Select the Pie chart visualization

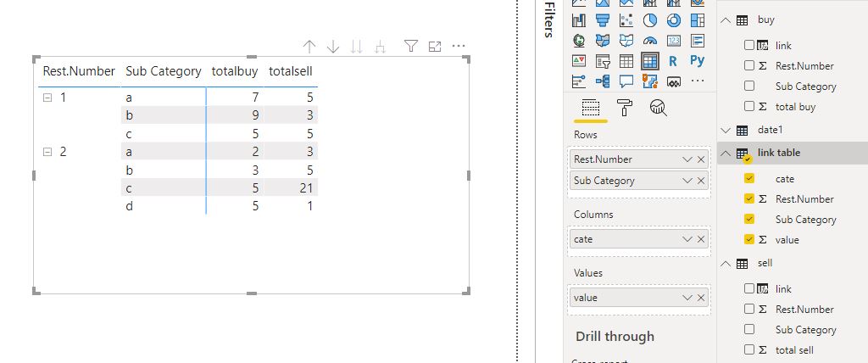point(650,21)
